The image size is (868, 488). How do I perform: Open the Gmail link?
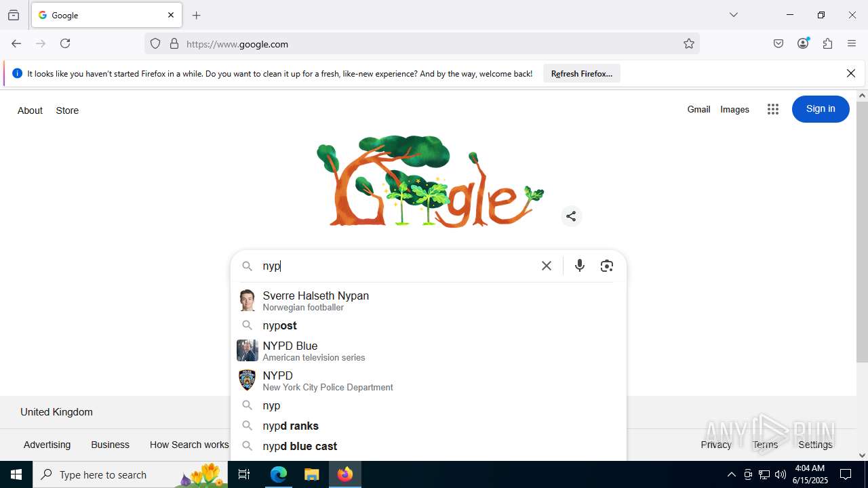coord(698,109)
